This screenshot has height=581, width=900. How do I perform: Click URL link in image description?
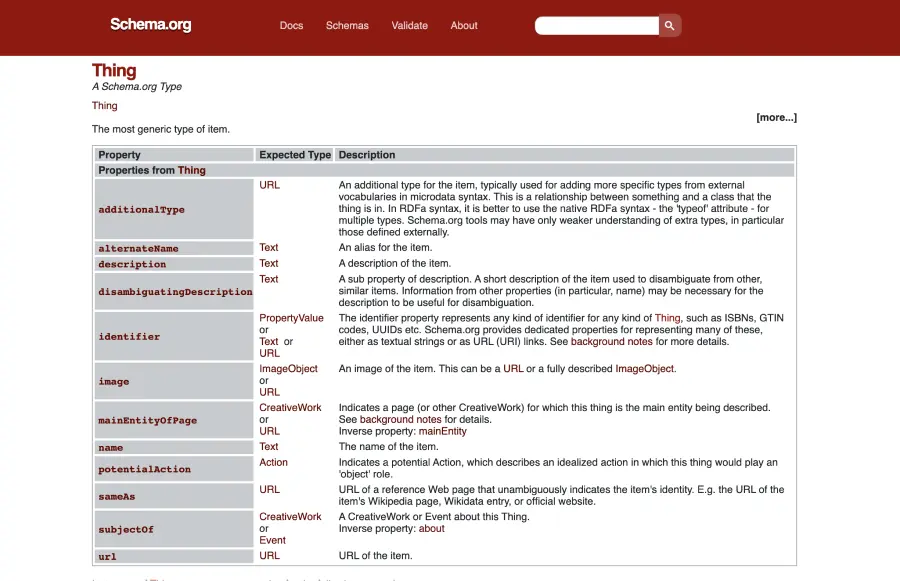[513, 369]
